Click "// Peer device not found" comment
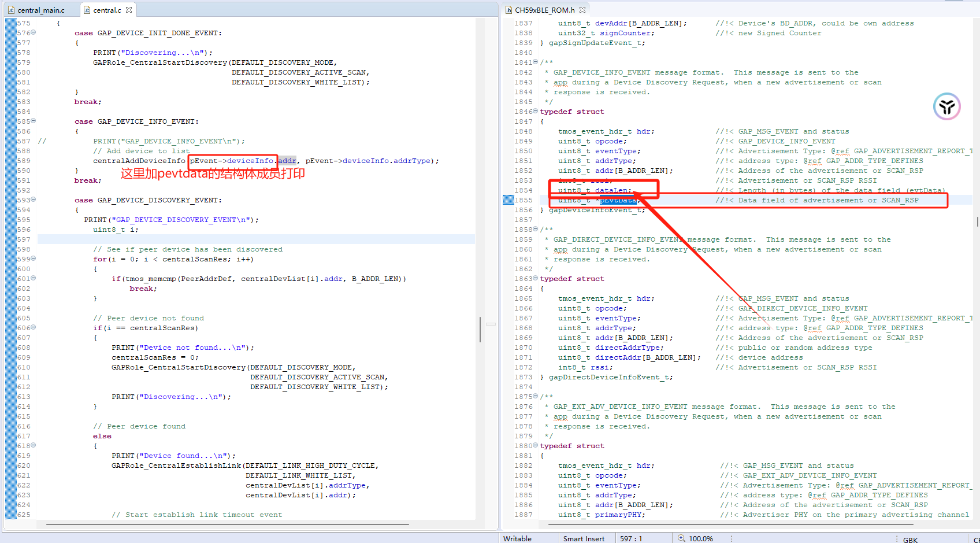This screenshot has height=543, width=980. point(149,318)
